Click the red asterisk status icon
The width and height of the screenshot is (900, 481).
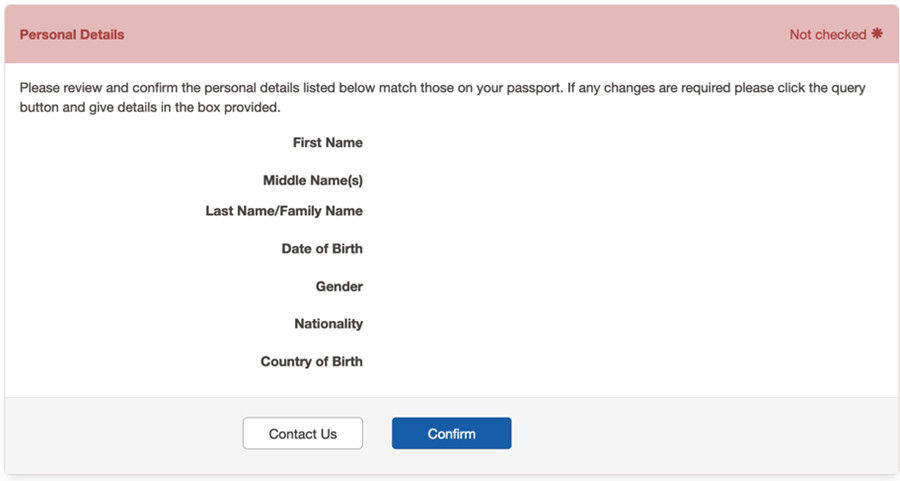877,34
